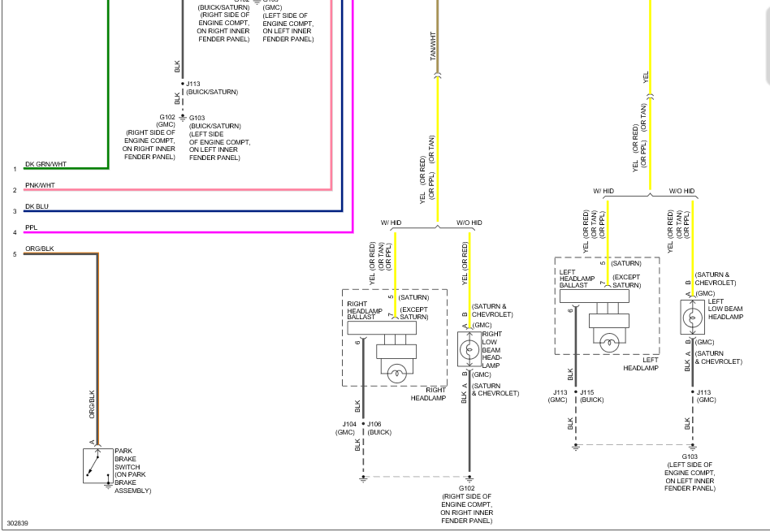This screenshot has height=532, width=770.
Task: Click the row number 5 beside ORG/BLK
Action: [15, 254]
